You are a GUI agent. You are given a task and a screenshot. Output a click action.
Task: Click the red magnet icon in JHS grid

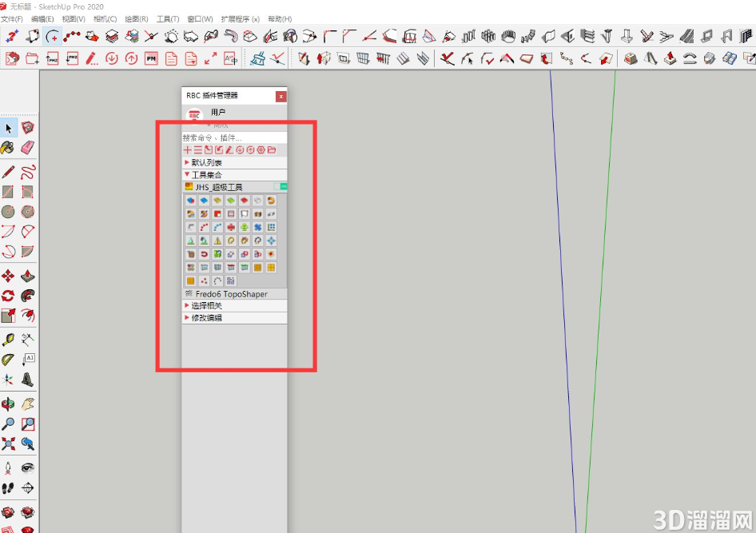click(x=204, y=254)
